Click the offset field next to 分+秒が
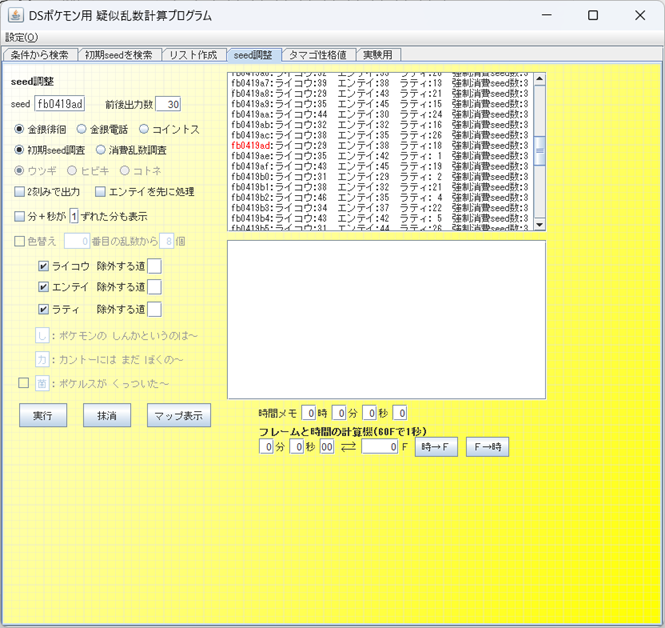This screenshot has height=628, width=665. tap(74, 216)
